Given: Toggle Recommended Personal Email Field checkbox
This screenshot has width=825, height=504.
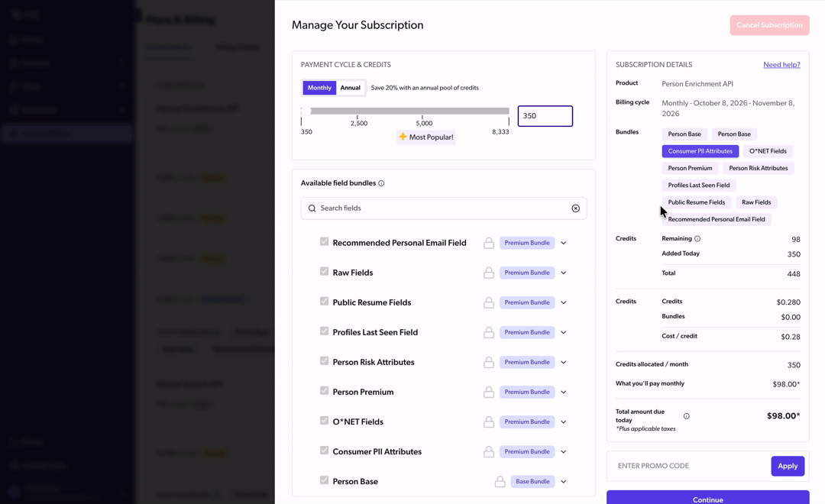Looking at the screenshot, I should [324, 241].
